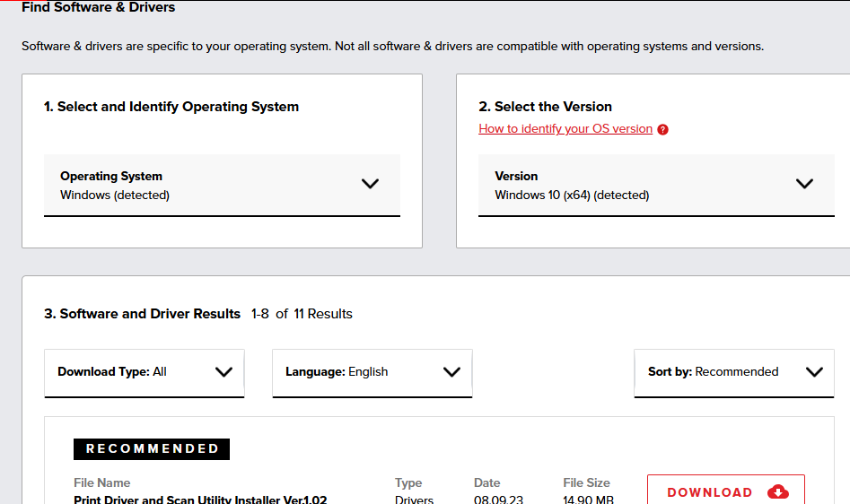Click the File Size column label
Image resolution: width=850 pixels, height=504 pixels.
coord(586,482)
